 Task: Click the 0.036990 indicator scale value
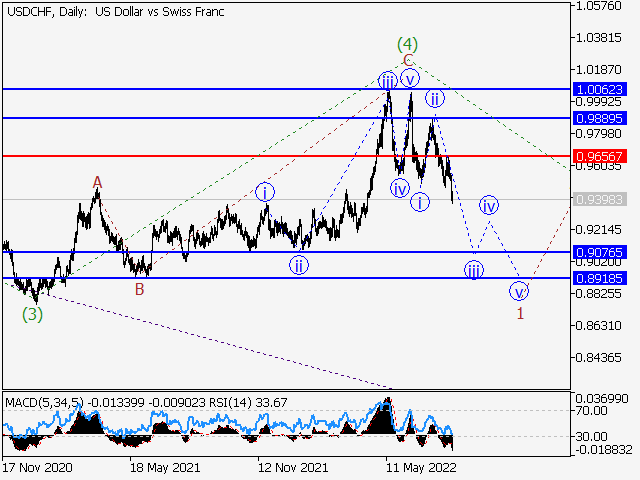click(602, 398)
